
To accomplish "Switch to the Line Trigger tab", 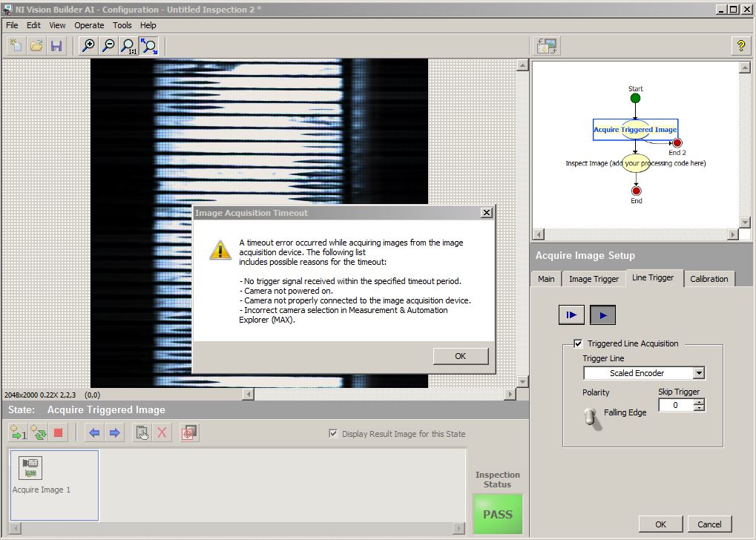I will [653, 277].
